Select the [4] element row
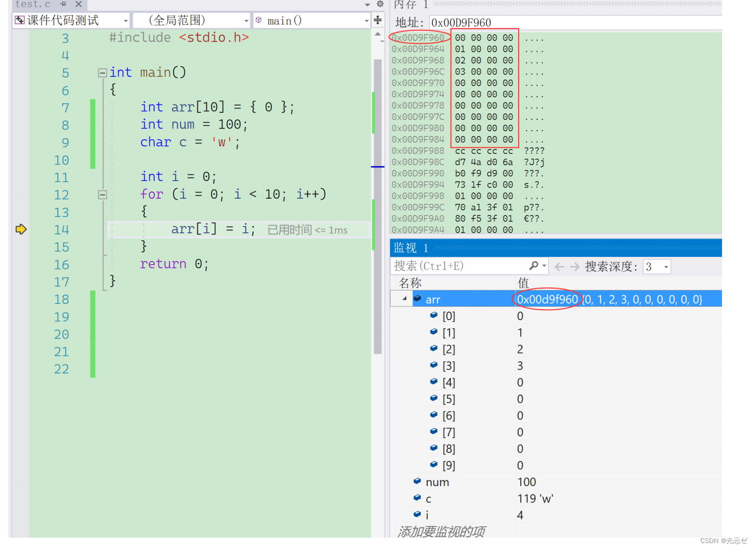Screen dimensions: 756x549 click(x=556, y=382)
